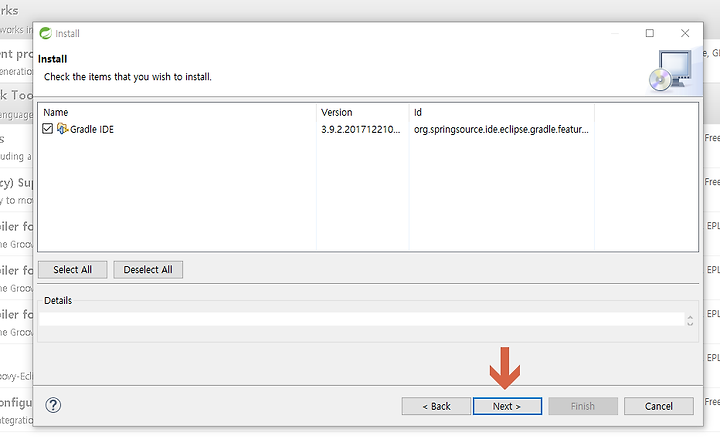Viewport: 720px width, 439px height.
Task: Proceed with the Next button
Action: click(x=507, y=406)
